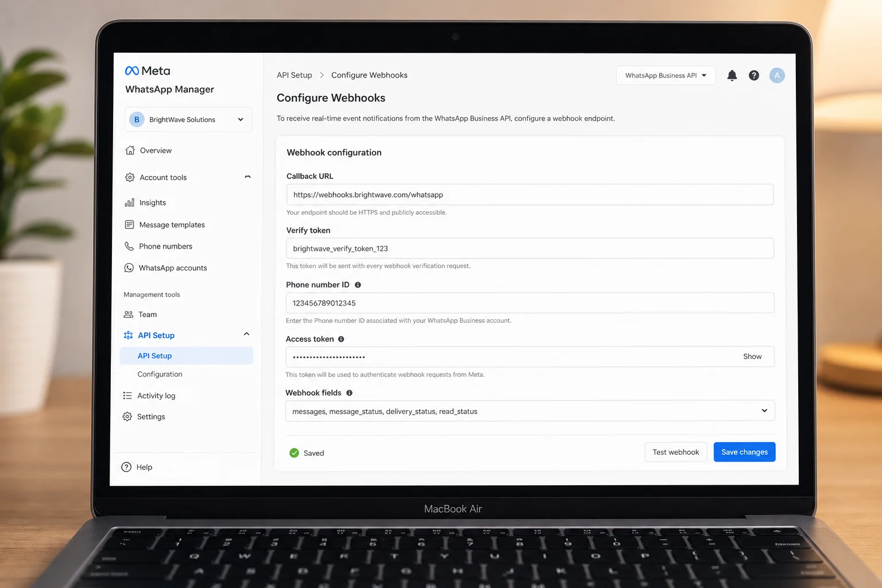Click Save changes button

745,452
